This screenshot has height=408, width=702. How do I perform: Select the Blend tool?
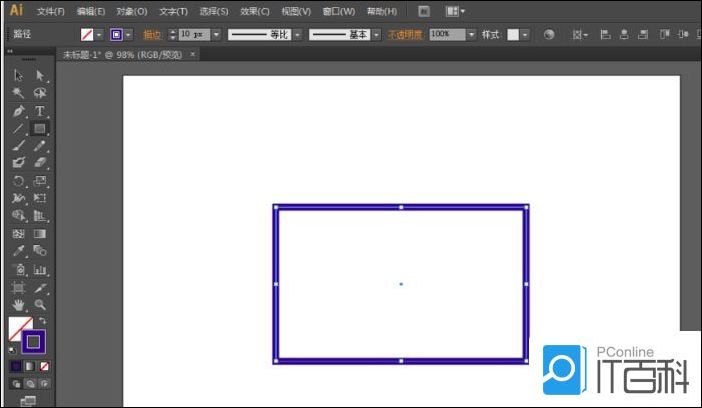[x=40, y=251]
